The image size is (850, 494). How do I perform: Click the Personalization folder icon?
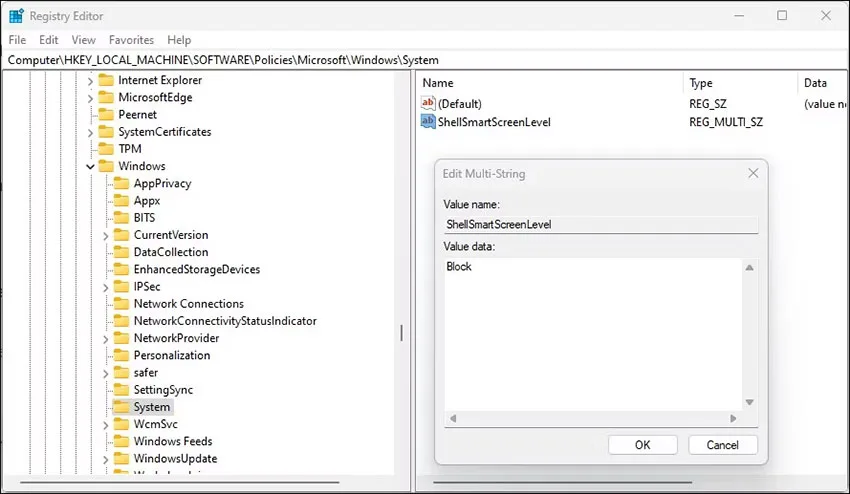pos(121,355)
